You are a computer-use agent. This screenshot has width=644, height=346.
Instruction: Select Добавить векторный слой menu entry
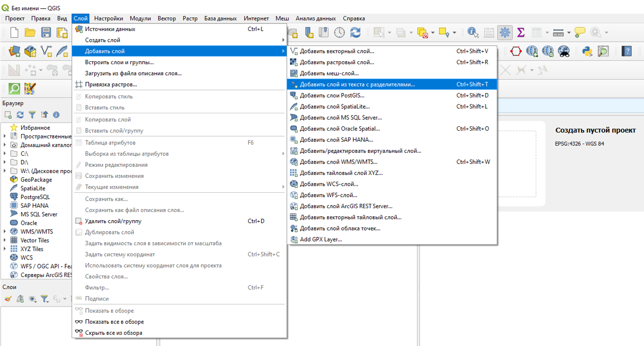click(337, 51)
